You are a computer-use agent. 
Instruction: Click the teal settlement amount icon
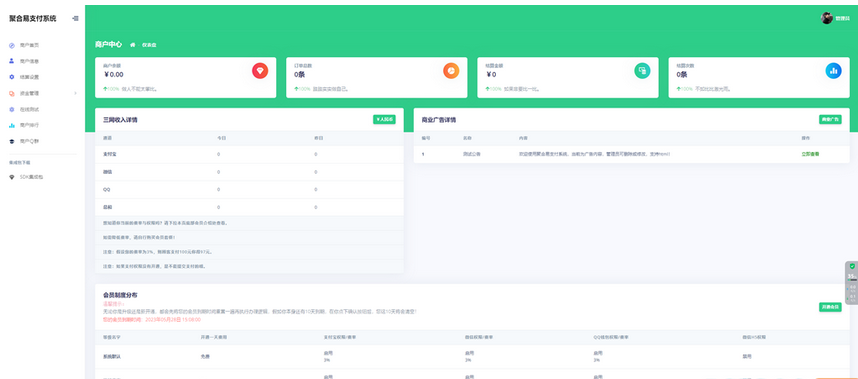pos(642,71)
